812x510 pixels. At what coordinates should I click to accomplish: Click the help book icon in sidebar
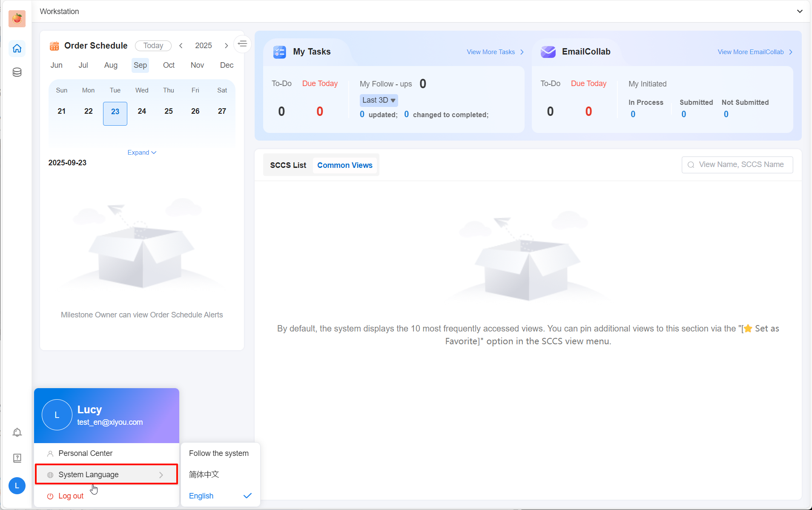[x=17, y=458]
